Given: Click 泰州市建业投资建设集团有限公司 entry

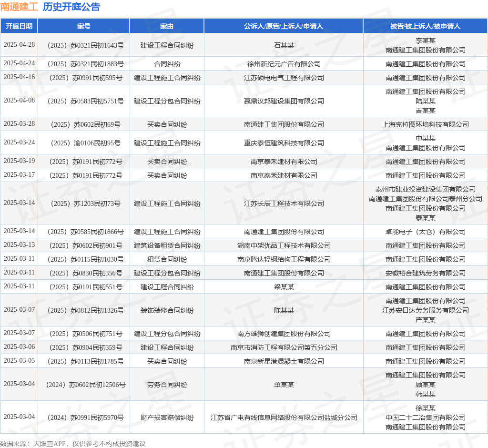Looking at the screenshot, I should tap(426, 189).
